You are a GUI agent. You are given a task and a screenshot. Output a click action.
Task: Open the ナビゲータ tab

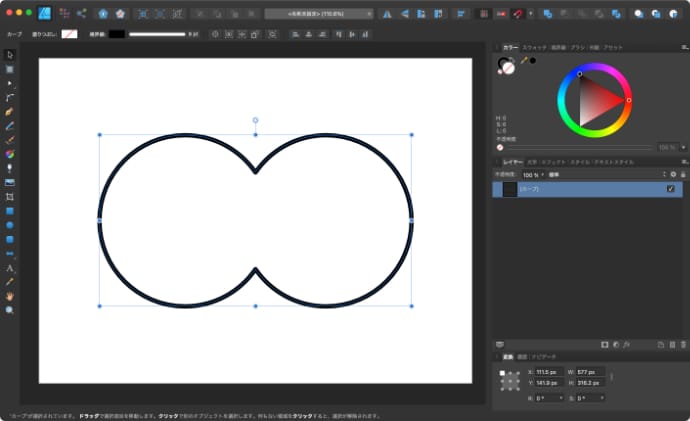point(543,355)
